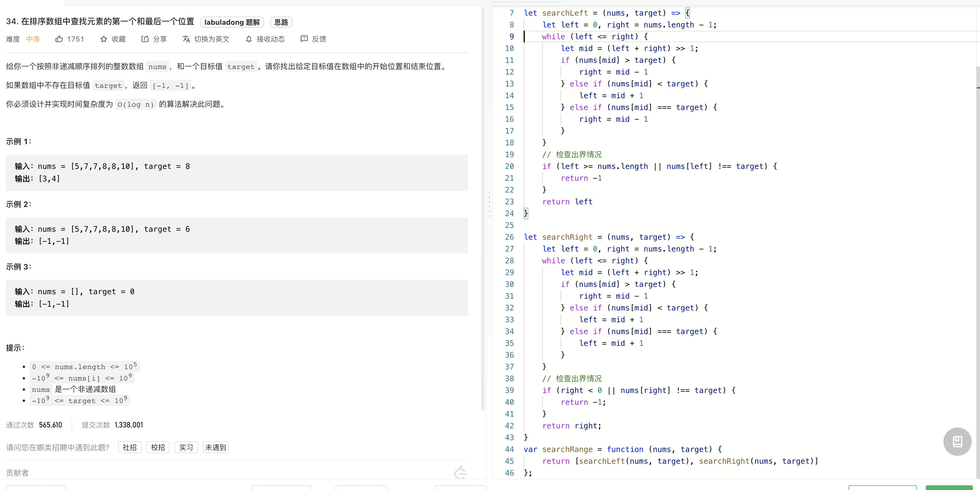Click the description panel vertical scrollbar
Screen dimensions: 980x490
click(482, 209)
